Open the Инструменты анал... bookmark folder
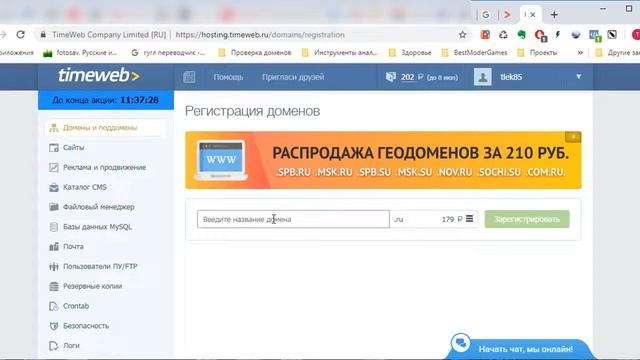Viewport: 640px width, 360px height. click(x=340, y=53)
